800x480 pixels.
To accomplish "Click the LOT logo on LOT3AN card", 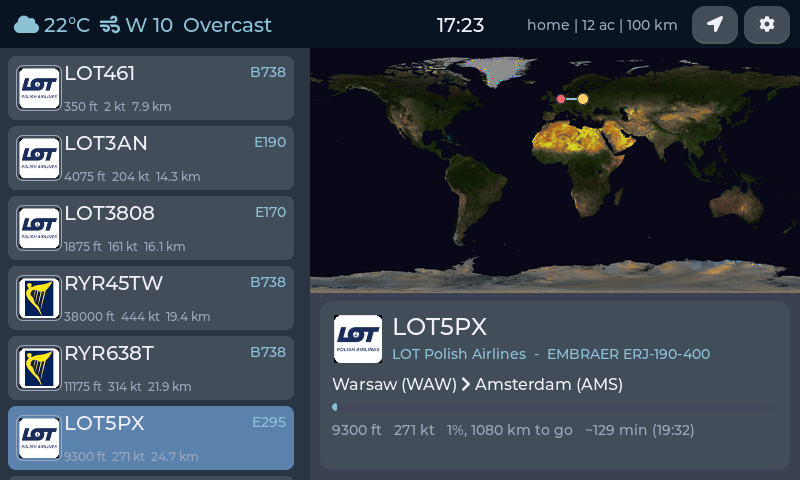I will pos(39,158).
